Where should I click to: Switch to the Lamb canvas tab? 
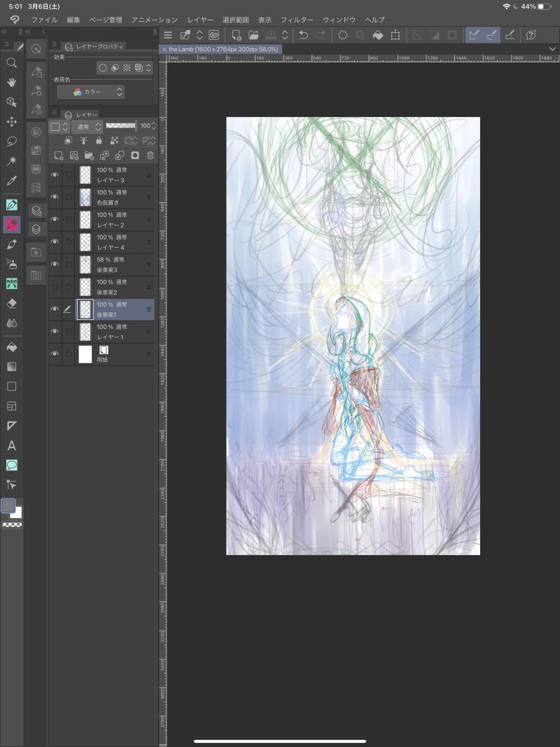(x=220, y=49)
